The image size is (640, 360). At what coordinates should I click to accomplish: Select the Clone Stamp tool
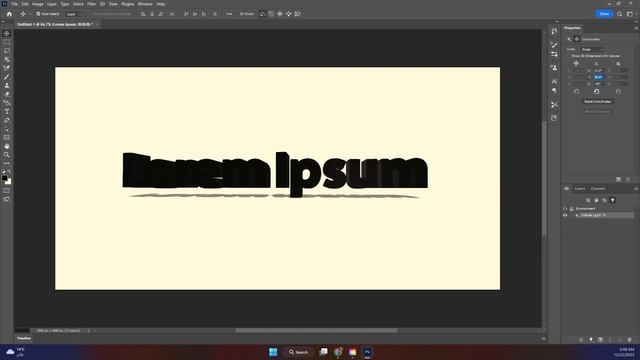click(x=7, y=85)
